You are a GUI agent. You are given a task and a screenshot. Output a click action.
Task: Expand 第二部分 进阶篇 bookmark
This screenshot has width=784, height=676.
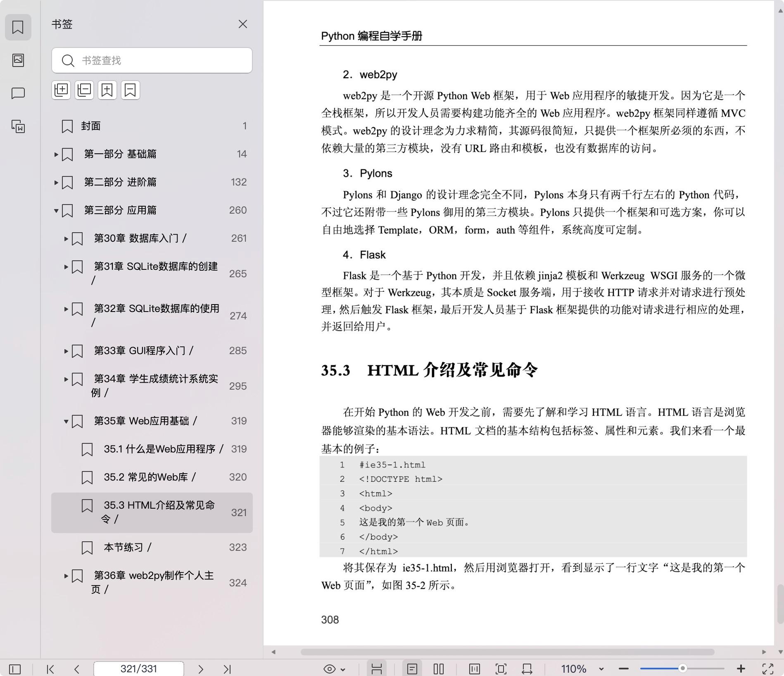[56, 183]
